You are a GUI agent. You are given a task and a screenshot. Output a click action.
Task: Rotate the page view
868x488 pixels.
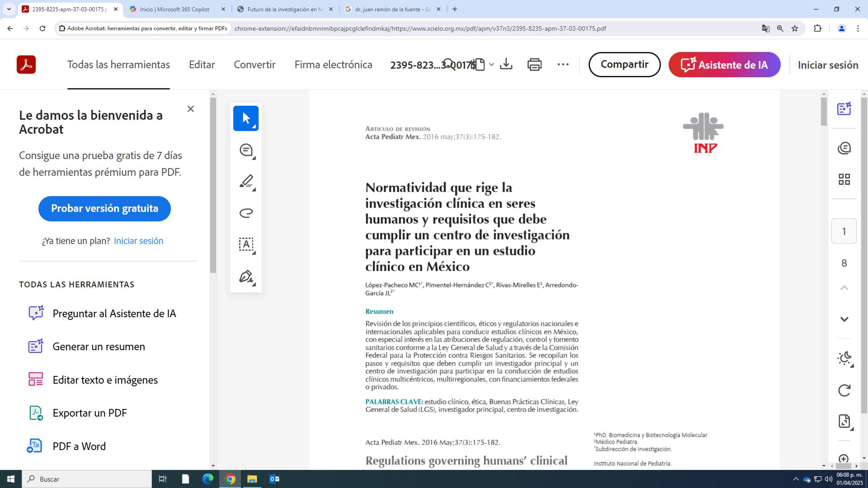[844, 390]
